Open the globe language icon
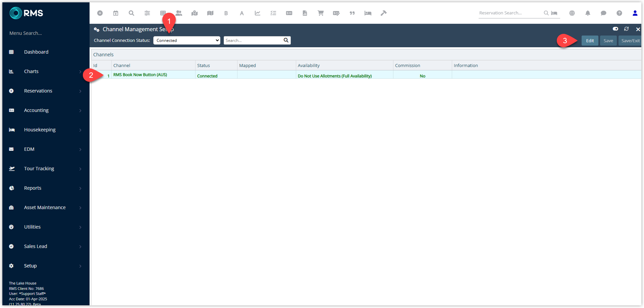This screenshot has width=644, height=308. [572, 13]
